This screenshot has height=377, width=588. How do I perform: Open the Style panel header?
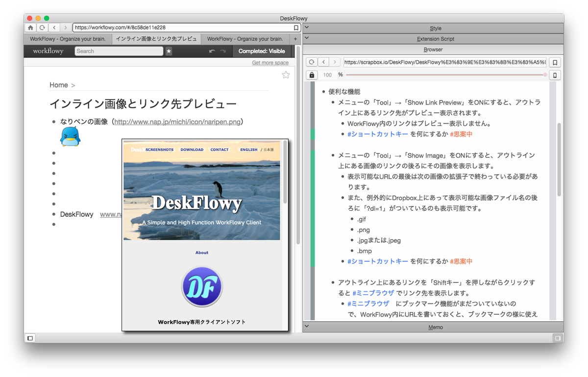433,28
